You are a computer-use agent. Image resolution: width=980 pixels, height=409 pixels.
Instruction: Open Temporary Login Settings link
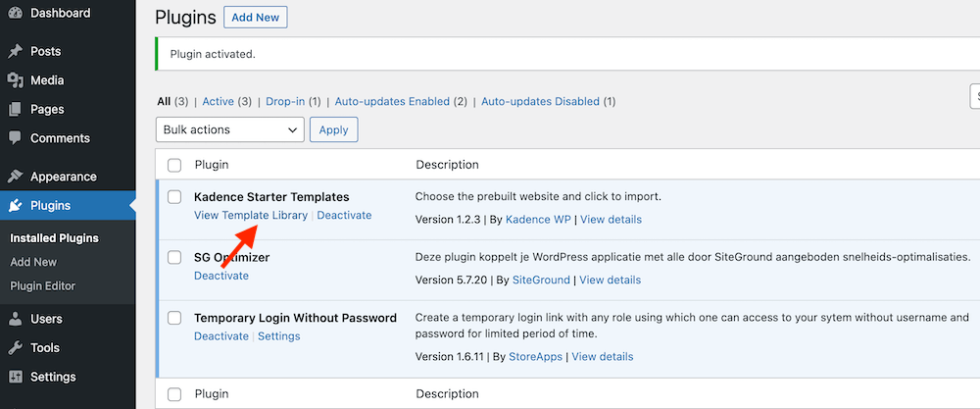(x=278, y=335)
